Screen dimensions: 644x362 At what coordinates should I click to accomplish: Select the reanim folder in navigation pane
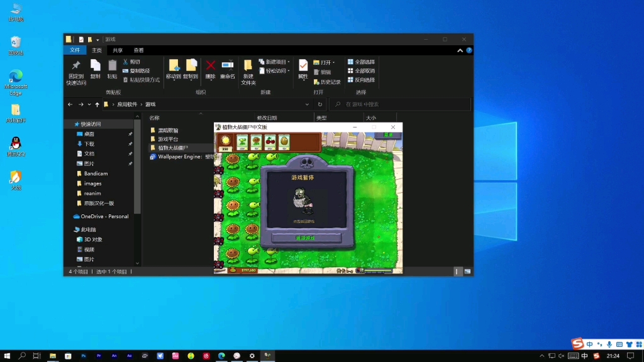pos(92,194)
